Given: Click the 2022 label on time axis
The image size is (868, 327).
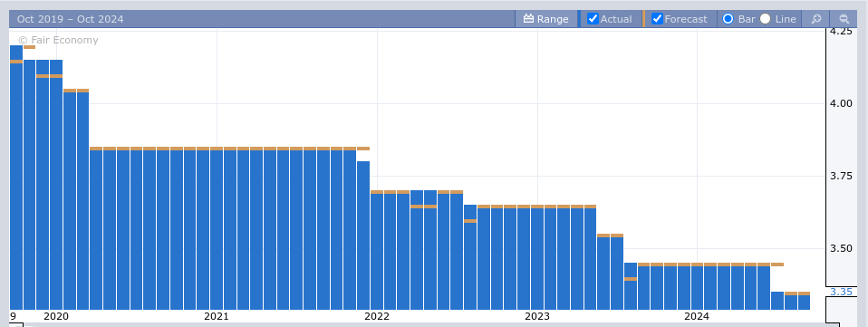Looking at the screenshot, I should click(377, 316).
